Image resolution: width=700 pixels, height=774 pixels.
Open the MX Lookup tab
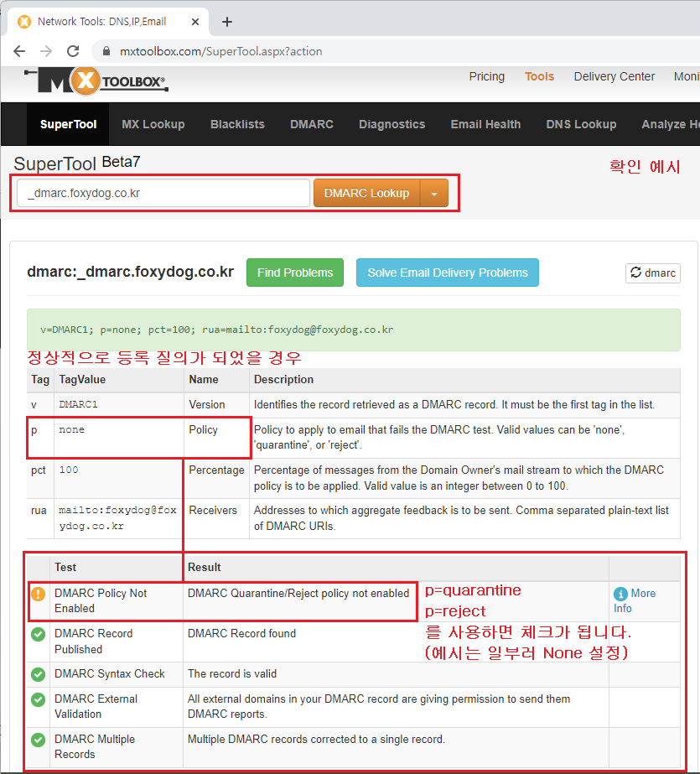(153, 124)
